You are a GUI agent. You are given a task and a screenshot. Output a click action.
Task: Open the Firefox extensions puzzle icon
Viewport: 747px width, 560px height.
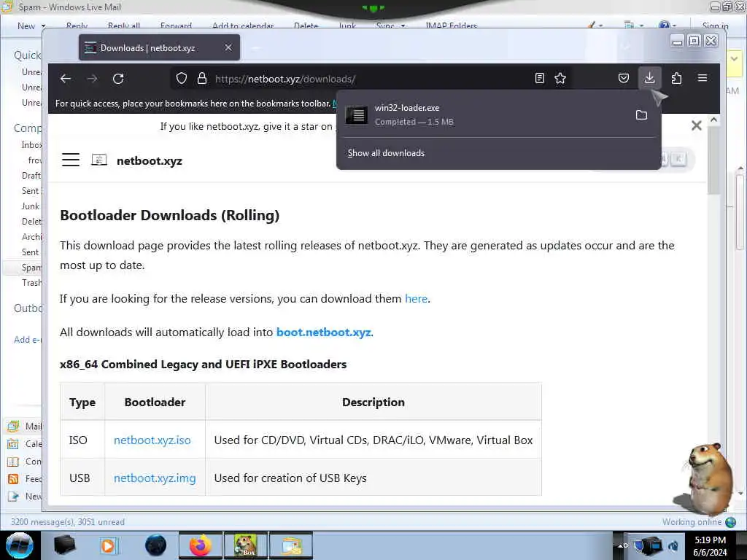676,77
